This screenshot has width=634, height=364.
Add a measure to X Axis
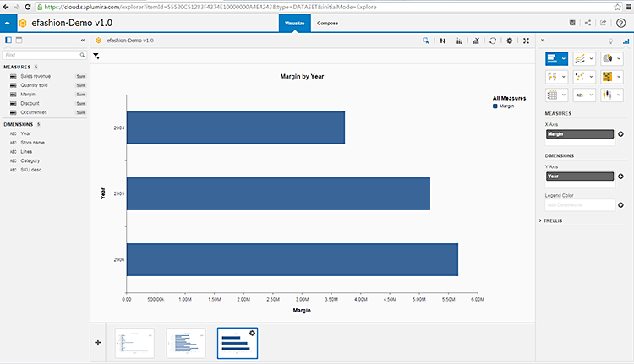(x=620, y=134)
